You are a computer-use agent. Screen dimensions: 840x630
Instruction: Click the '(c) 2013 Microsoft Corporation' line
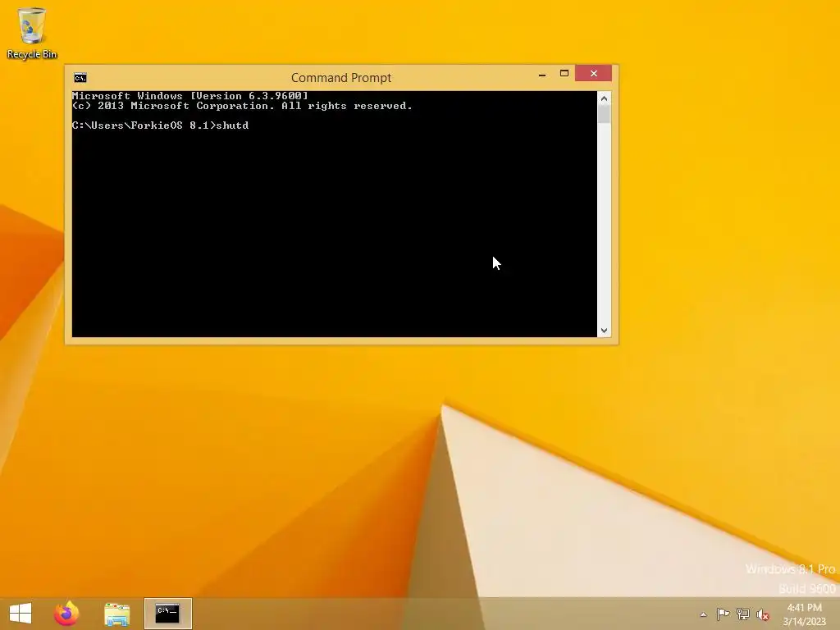(242, 106)
